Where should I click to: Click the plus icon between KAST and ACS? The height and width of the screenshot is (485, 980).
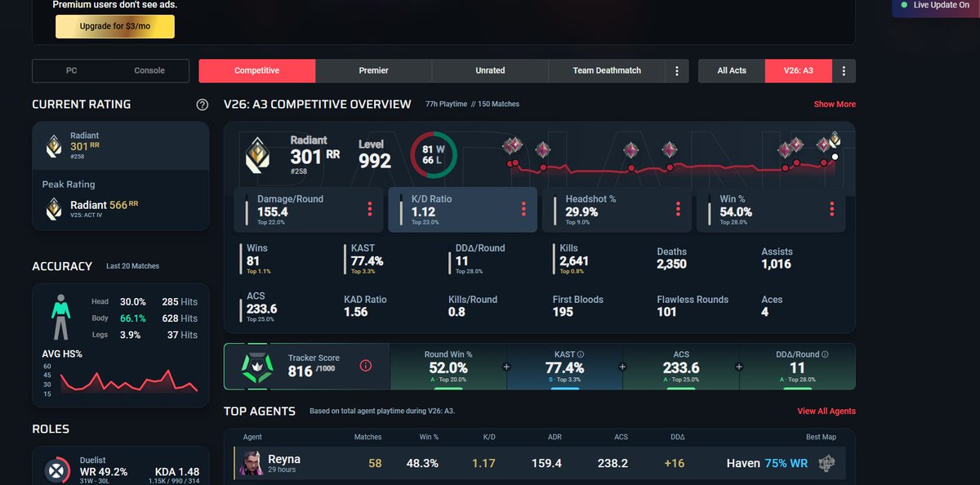pos(623,367)
